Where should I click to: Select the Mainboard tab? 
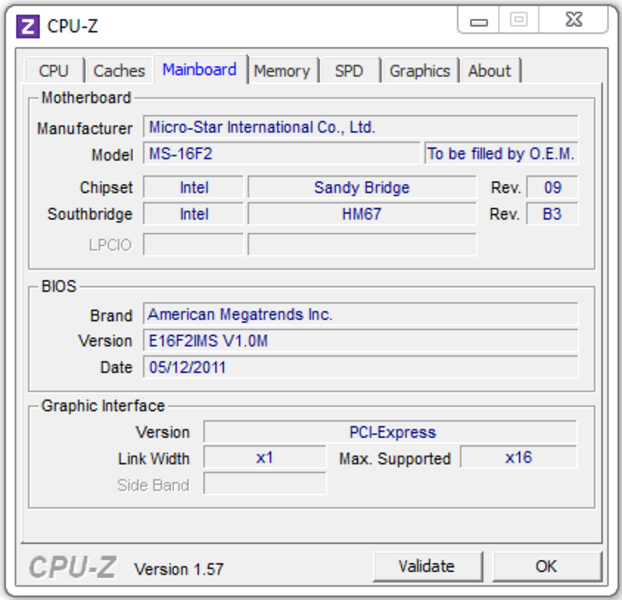[200, 69]
